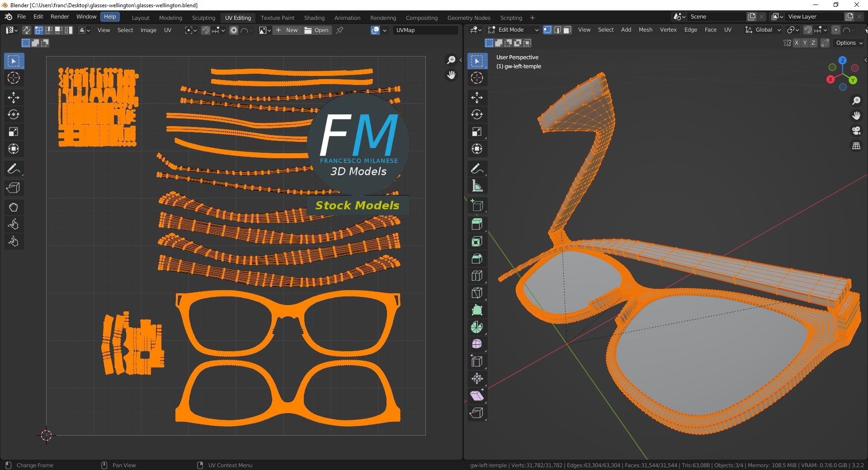Select the Knife tool in 3D viewport
Screen dimensions: 868x470
pyautogui.click(x=476, y=293)
